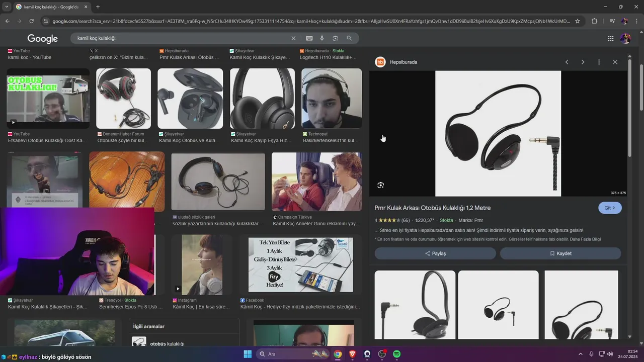Open gray over-ear headphones Şikayetvar thumbnail
The width and height of the screenshot is (644, 362).
(262, 99)
